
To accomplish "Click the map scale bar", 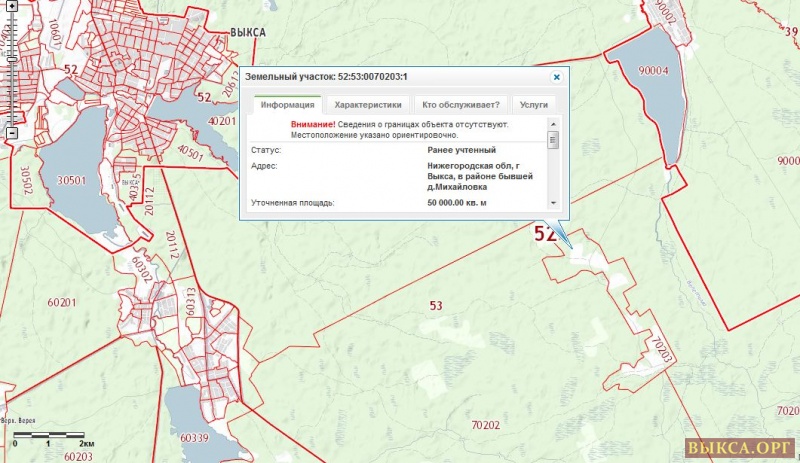I will click(x=48, y=435).
